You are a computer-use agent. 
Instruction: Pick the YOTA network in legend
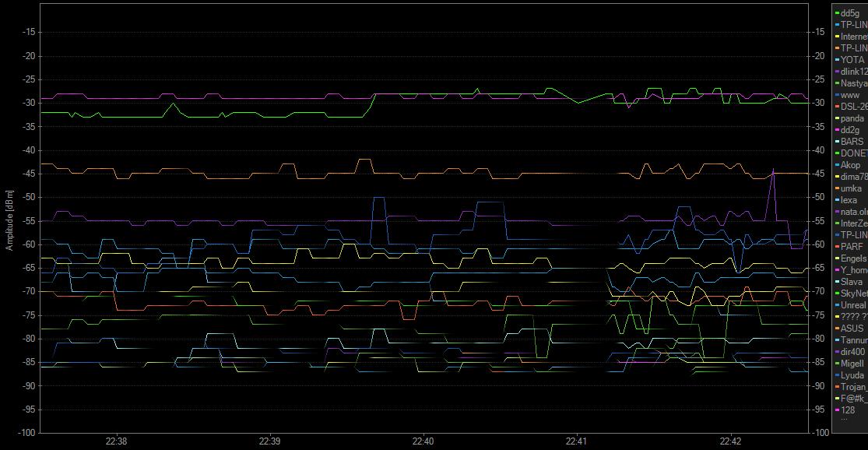point(850,59)
